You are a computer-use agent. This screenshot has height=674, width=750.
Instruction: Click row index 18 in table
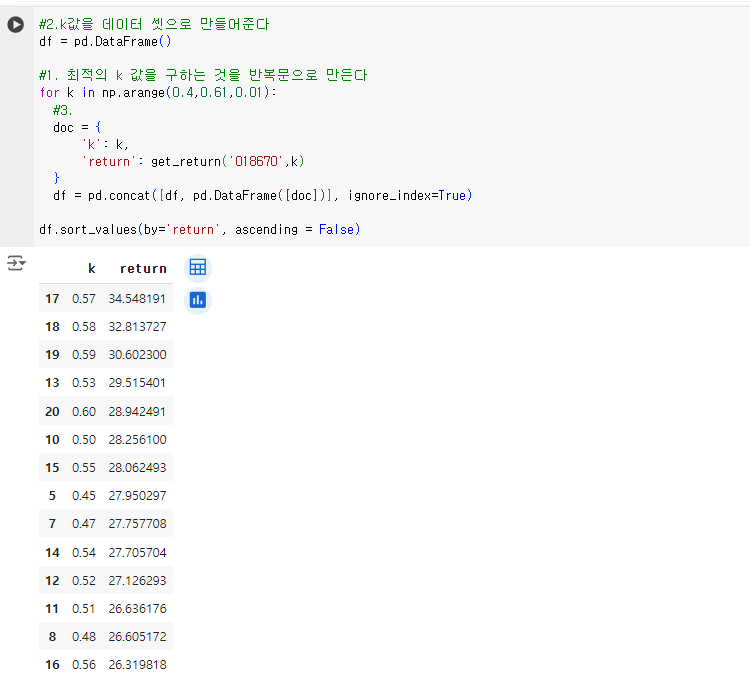click(52, 327)
